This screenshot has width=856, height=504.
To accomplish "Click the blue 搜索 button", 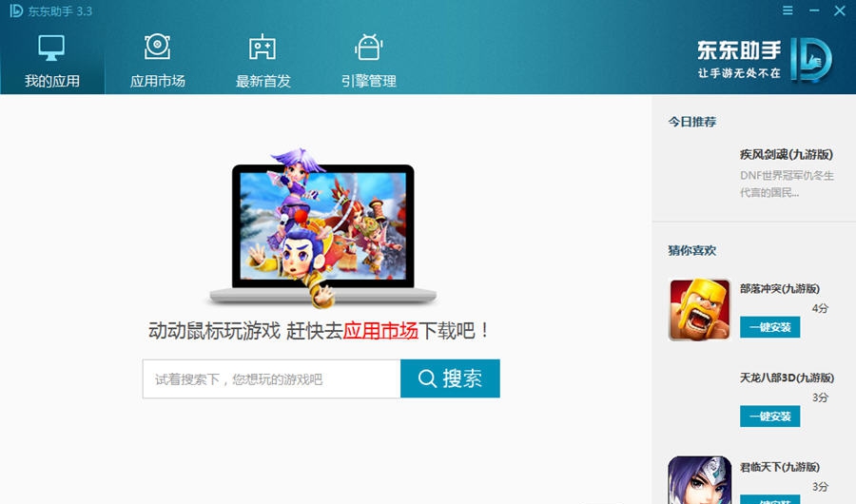I will coord(451,378).
